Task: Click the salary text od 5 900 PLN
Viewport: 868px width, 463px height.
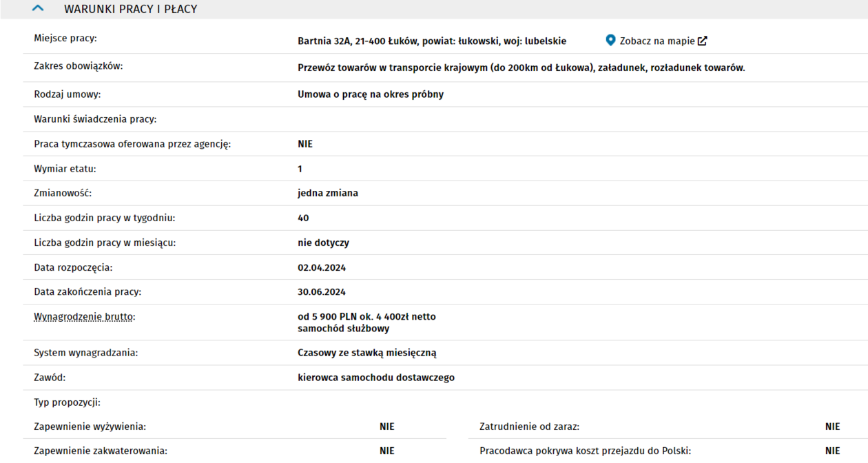Action: coord(366,317)
